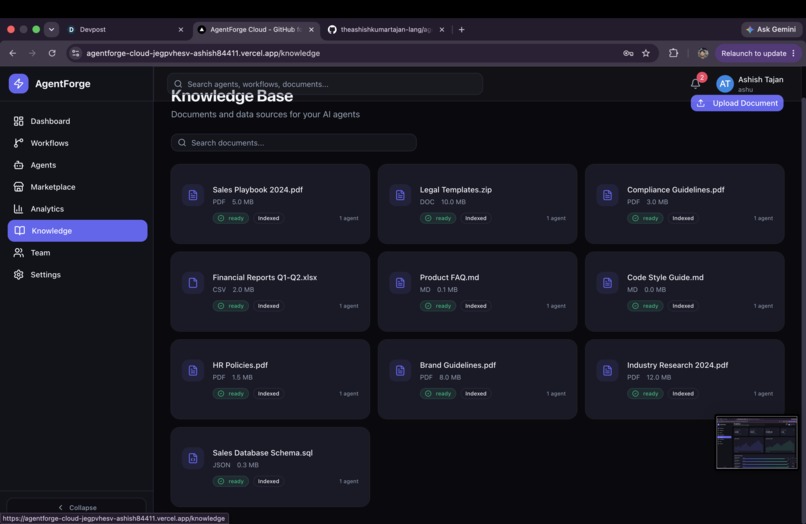The height and width of the screenshot is (524, 806).
Task: Open the Brand Guidelines.pdf title
Action: point(457,365)
